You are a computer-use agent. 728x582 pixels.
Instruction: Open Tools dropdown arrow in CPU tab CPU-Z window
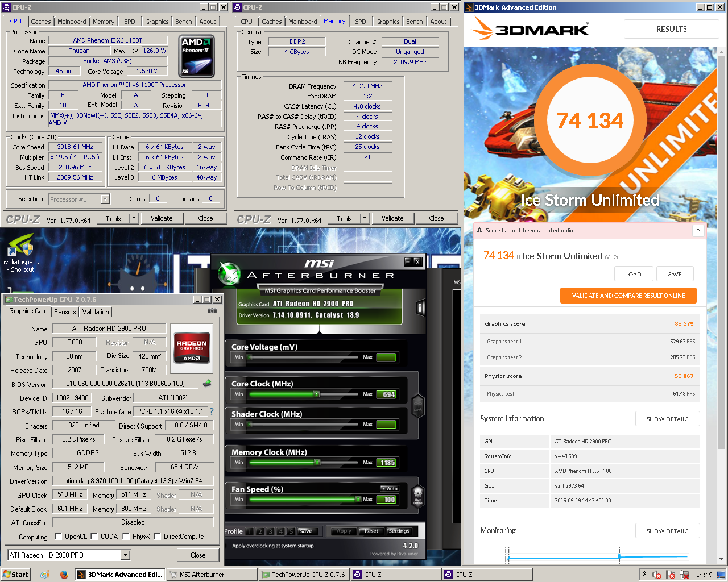click(134, 218)
